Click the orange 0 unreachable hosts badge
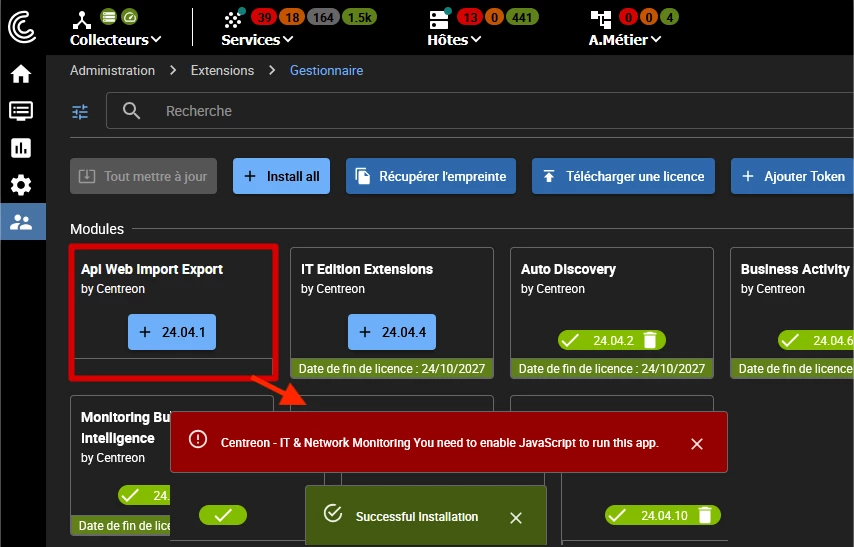This screenshot has width=854, height=547. pyautogui.click(x=494, y=17)
